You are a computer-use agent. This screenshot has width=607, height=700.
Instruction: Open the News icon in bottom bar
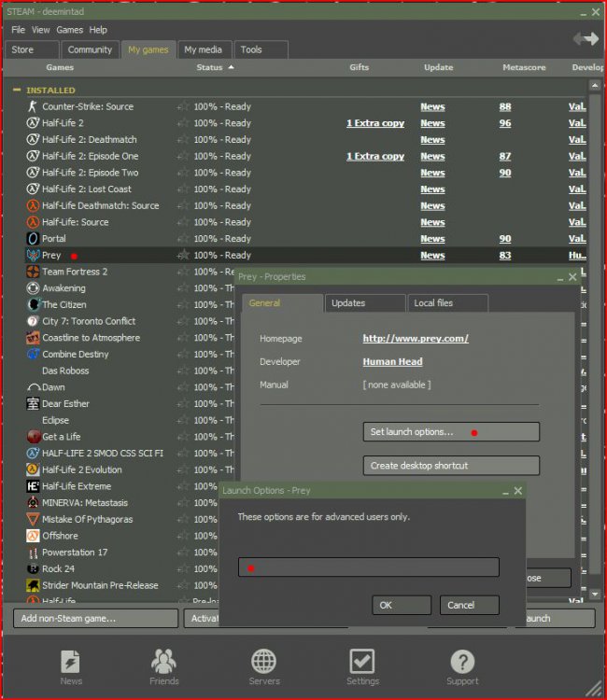71,662
